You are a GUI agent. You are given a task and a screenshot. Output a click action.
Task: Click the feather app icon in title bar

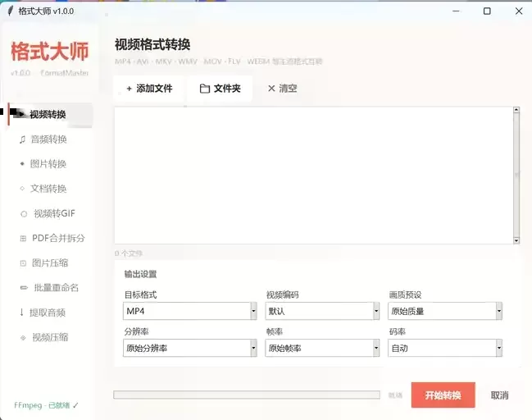coord(11,11)
